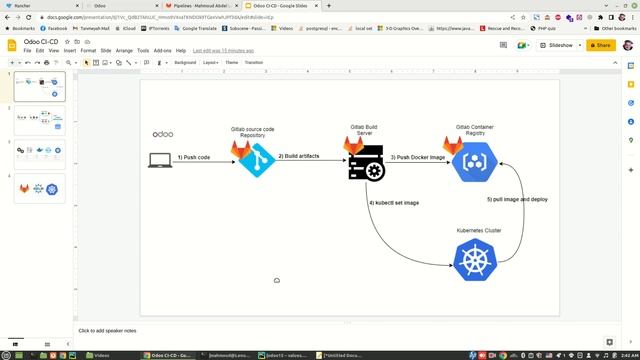Screen dimensions: 640x360
Task: Open the zoom tool
Action: (x=69, y=62)
